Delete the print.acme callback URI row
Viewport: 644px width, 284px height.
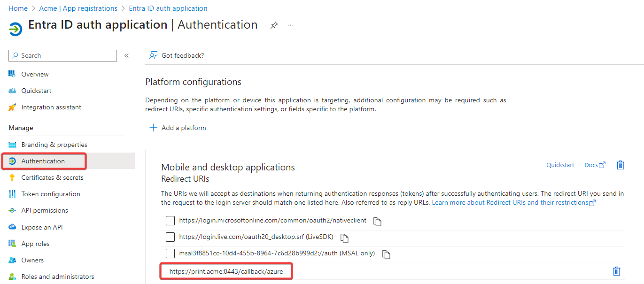tap(617, 271)
